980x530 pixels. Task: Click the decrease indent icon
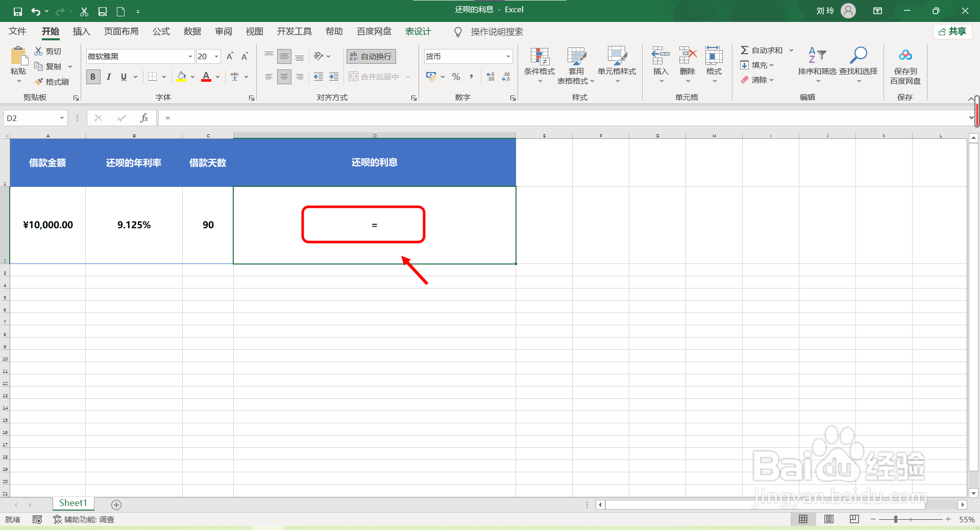click(x=318, y=77)
